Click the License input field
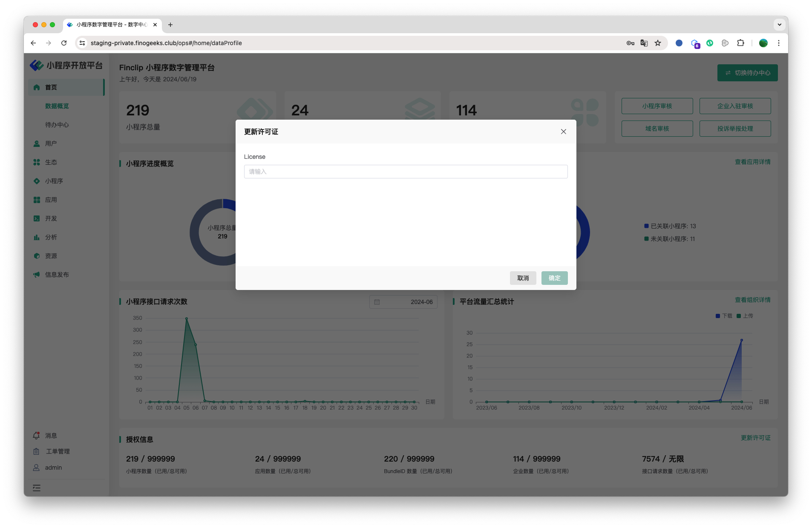This screenshot has height=528, width=812. pyautogui.click(x=405, y=172)
